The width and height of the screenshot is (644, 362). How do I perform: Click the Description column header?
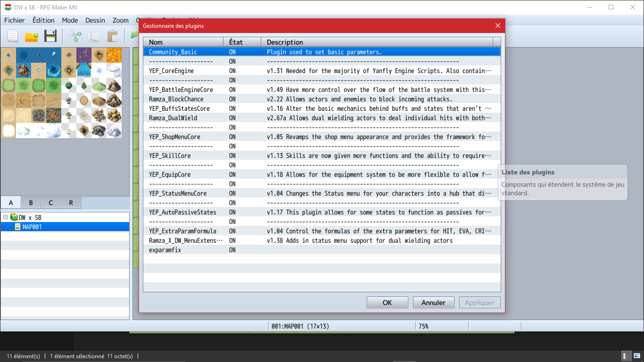tap(377, 42)
